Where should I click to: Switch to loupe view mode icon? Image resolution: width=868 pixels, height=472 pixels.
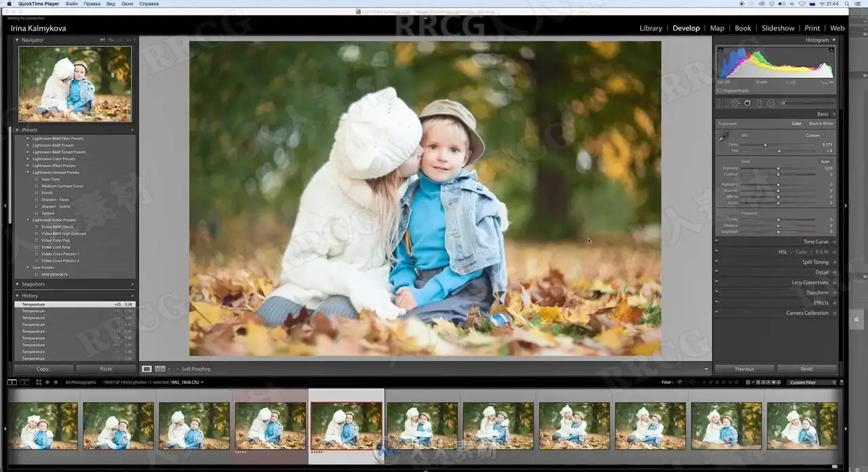pos(146,369)
